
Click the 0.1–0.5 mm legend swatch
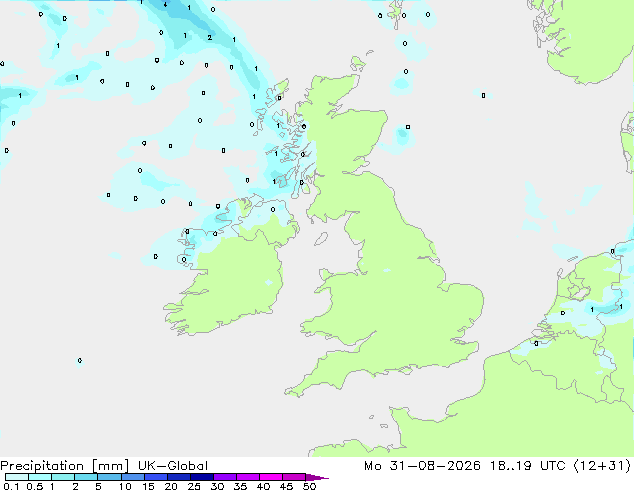(x=17, y=477)
